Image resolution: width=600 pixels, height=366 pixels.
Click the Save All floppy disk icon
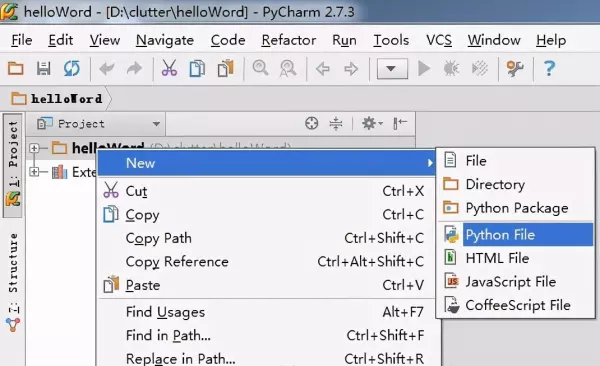tap(44, 69)
